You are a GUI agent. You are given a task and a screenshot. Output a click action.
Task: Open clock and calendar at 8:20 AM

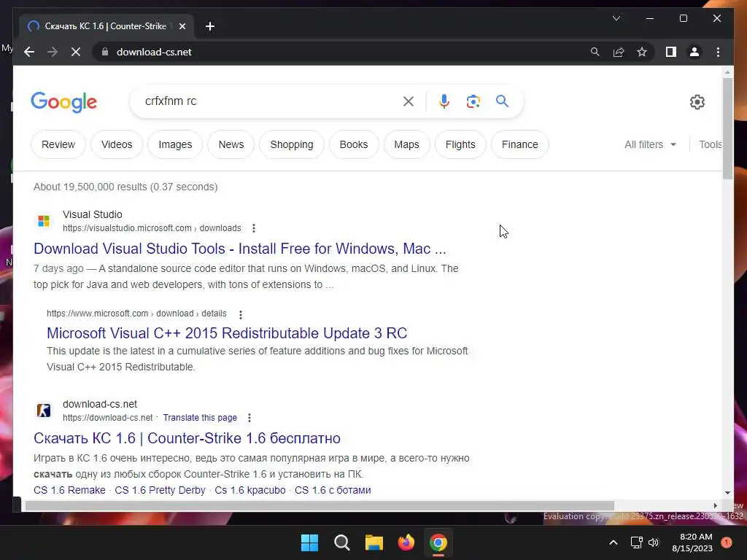click(692, 542)
